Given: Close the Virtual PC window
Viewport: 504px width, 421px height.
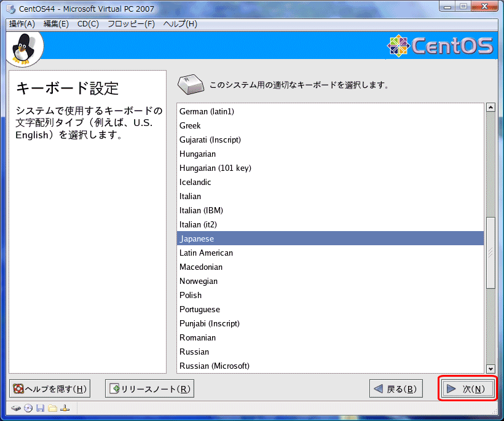Looking at the screenshot, I should tap(484, 6).
